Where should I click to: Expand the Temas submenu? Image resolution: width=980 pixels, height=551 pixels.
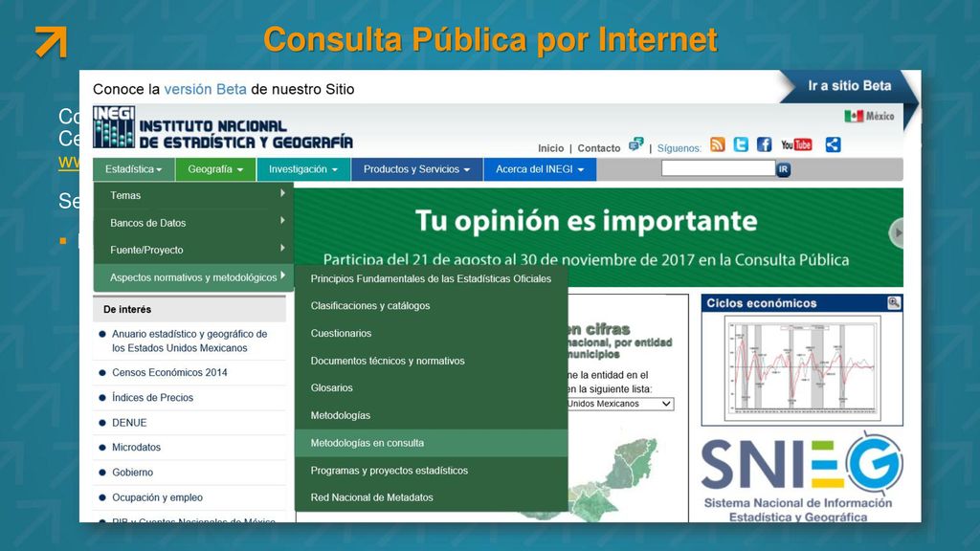[193, 195]
